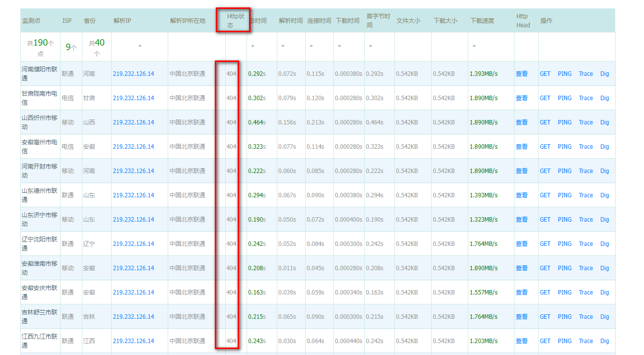Open IP link in 吉林舒兰市联通 row
Viewport: 644px width, 355px height.
[133, 317]
